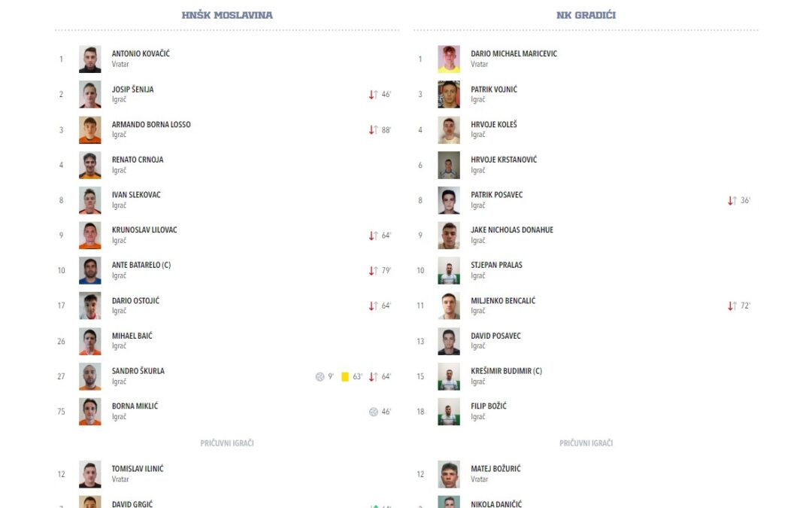Image resolution: width=812 pixels, height=508 pixels.
Task: Click substitution arrows beside Ante Batarelo
Action: (x=373, y=271)
